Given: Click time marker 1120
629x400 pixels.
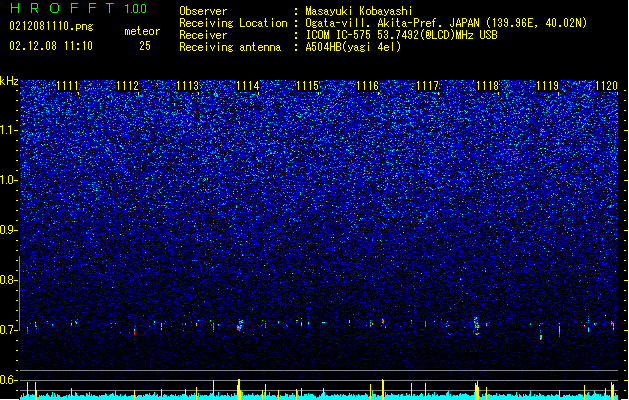Looking at the screenshot, I should point(607,86).
